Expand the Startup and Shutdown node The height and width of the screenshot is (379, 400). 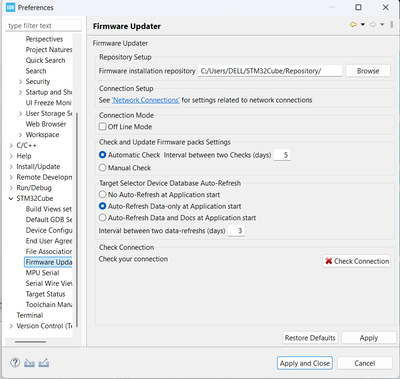[x=20, y=92]
